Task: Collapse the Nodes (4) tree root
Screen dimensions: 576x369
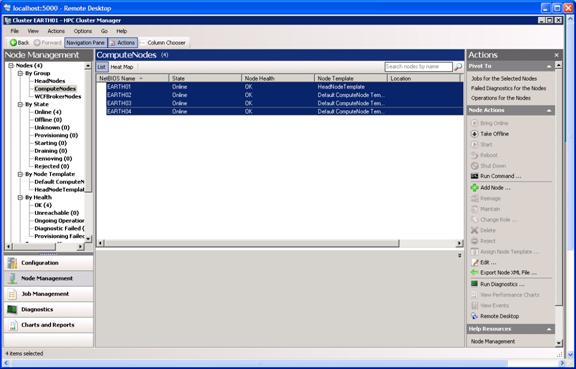Action: tap(11, 65)
